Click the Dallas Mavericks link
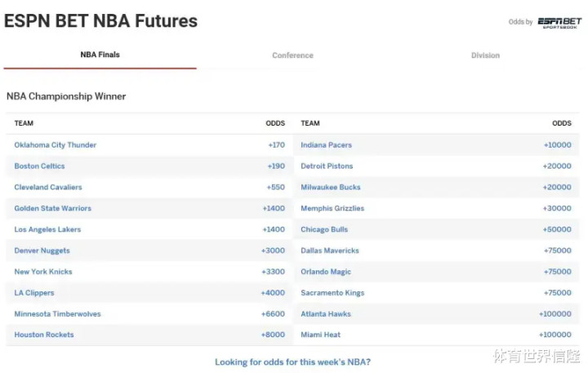Viewport: 588px width, 373px height. pos(330,251)
